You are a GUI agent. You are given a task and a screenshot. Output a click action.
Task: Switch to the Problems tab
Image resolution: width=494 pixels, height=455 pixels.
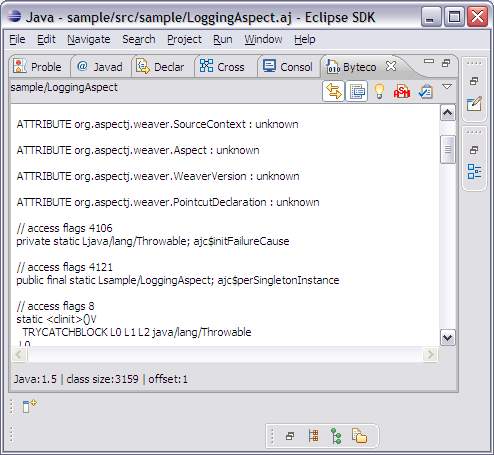(x=39, y=67)
